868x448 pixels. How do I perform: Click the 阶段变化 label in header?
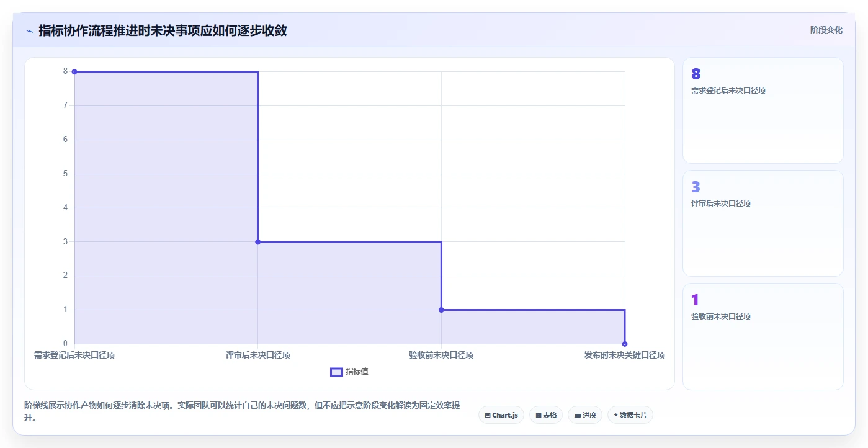826,30
